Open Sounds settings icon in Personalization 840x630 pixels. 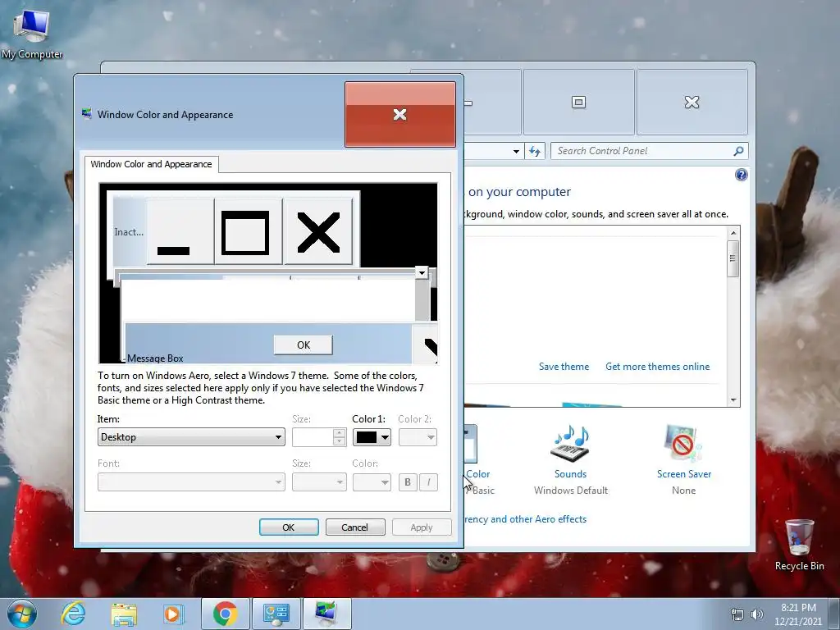pyautogui.click(x=570, y=444)
